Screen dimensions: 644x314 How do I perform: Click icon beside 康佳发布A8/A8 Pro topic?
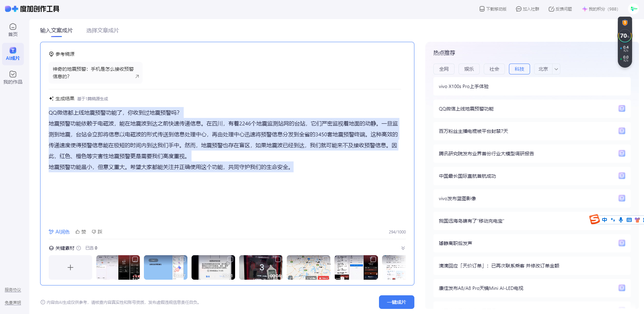tap(622, 288)
